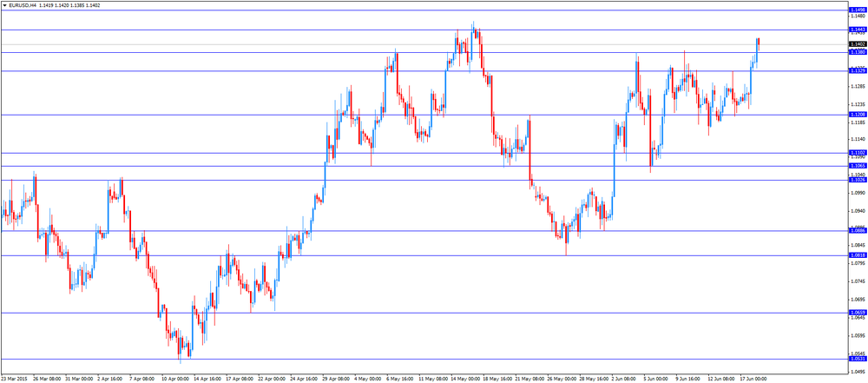
Task: Click the 17 Jun 00:00 time label
Action: click(x=753, y=380)
